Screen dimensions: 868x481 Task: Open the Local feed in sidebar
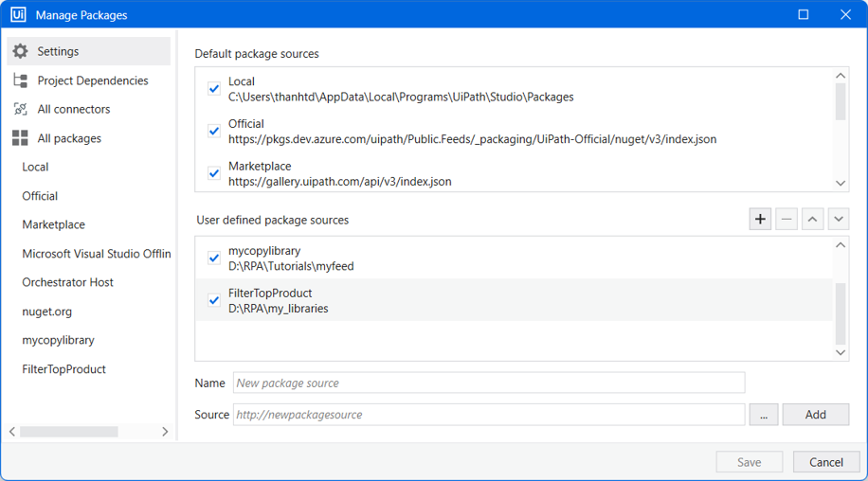(x=35, y=167)
